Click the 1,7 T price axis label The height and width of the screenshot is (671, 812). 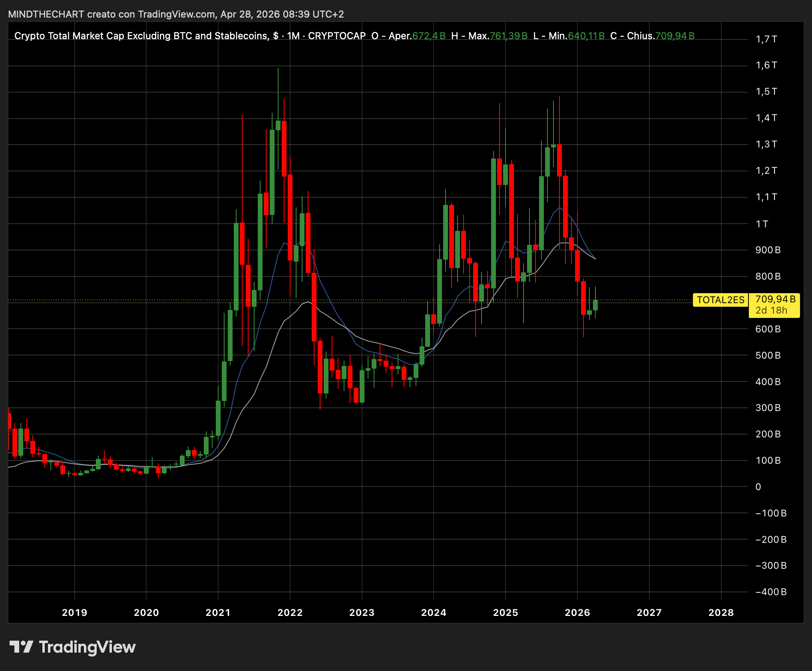click(766, 39)
